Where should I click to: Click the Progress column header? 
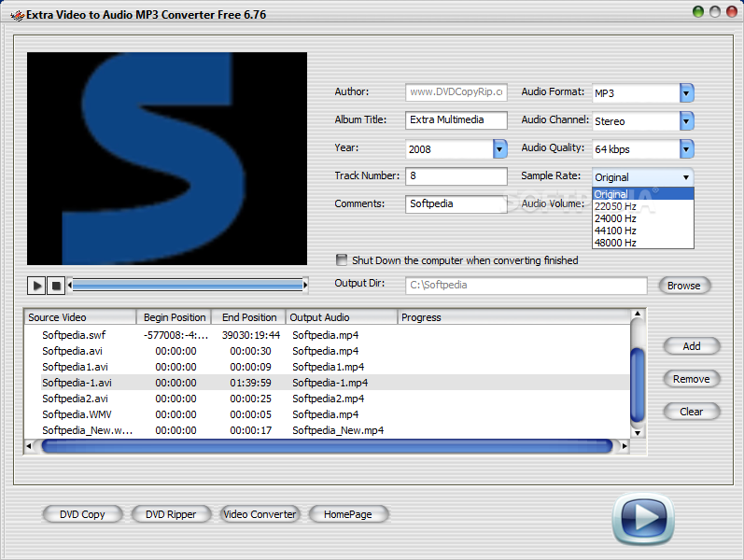(x=514, y=317)
